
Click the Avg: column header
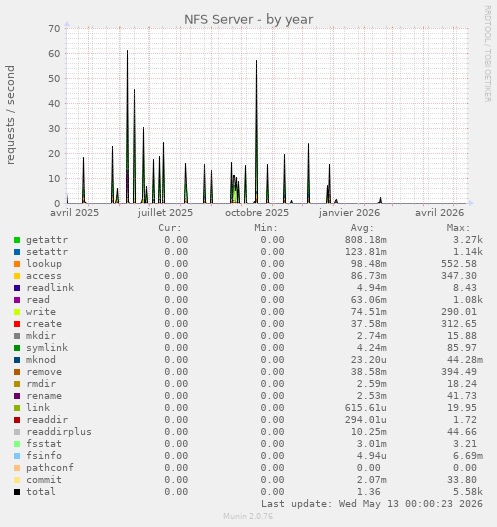(x=362, y=228)
